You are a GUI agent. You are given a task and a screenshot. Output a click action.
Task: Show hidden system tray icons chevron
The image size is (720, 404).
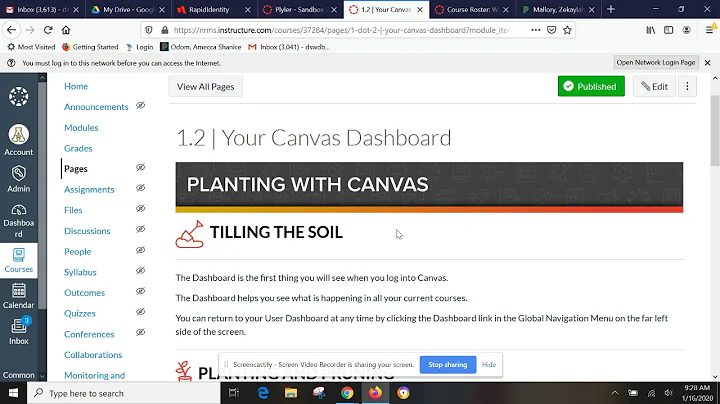pos(615,393)
